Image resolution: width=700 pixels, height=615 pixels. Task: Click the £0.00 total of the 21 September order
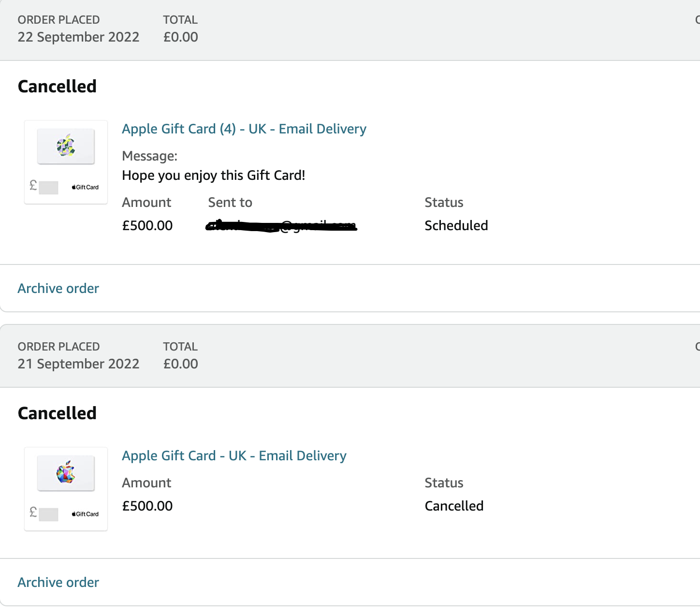pos(180,364)
